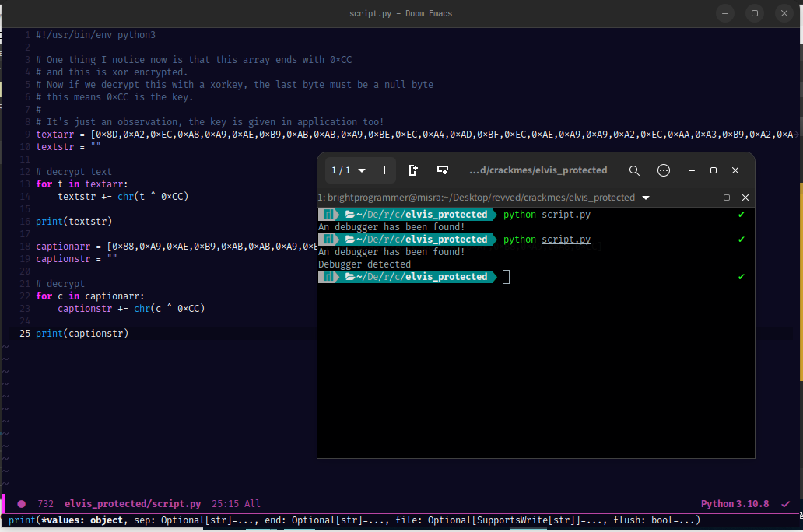Close the terminal pane with small X
Viewport: 803px width, 532px height.
[745, 198]
